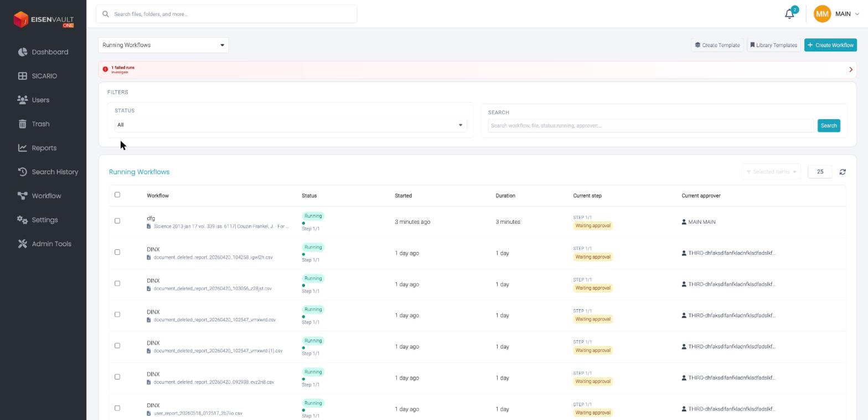Focus the workflow search input field
The width and height of the screenshot is (868, 420).
click(650, 126)
